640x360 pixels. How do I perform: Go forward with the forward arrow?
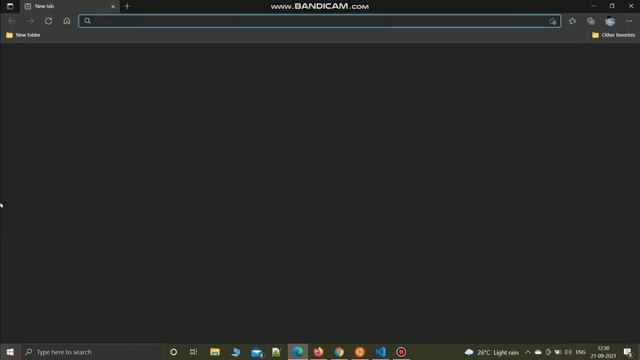tap(30, 21)
